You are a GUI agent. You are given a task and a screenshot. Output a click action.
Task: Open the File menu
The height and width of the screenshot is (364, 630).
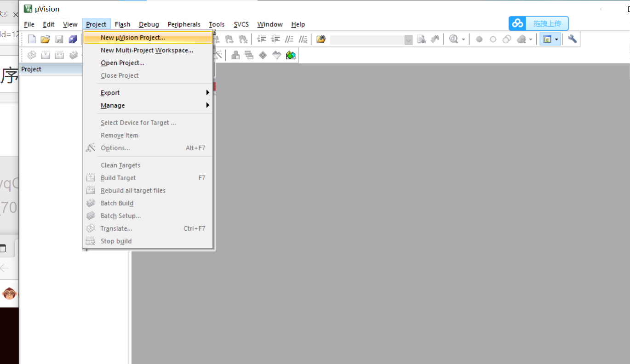tap(29, 24)
